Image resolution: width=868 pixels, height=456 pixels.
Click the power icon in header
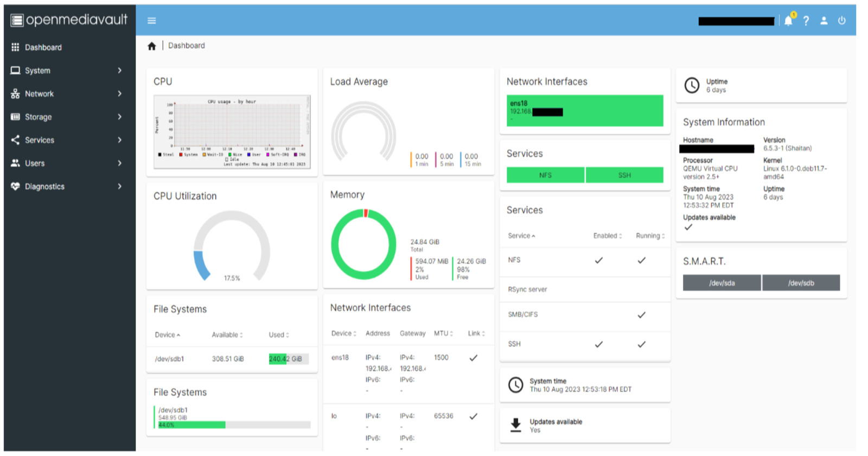pyautogui.click(x=842, y=21)
